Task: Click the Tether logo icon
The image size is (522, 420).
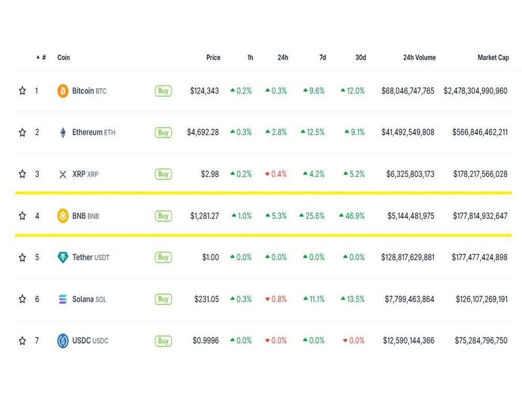Action: pyautogui.click(x=63, y=257)
